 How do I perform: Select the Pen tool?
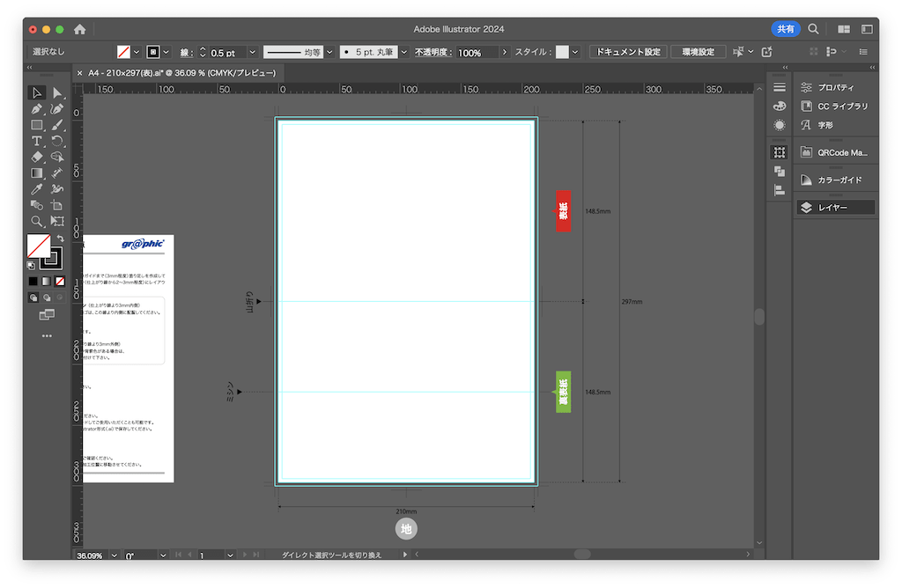(x=37, y=109)
